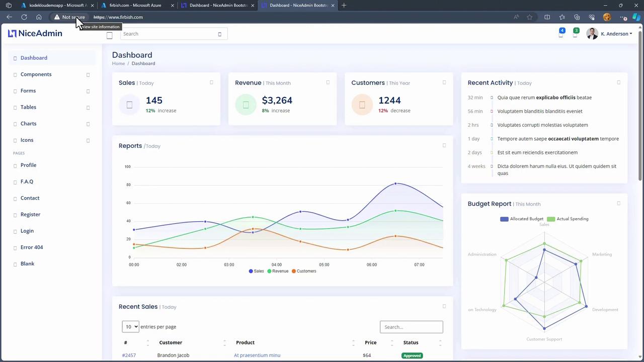This screenshot has width=644, height=362.
Task: Open messages with badge count 3
Action: pyautogui.click(x=575, y=34)
